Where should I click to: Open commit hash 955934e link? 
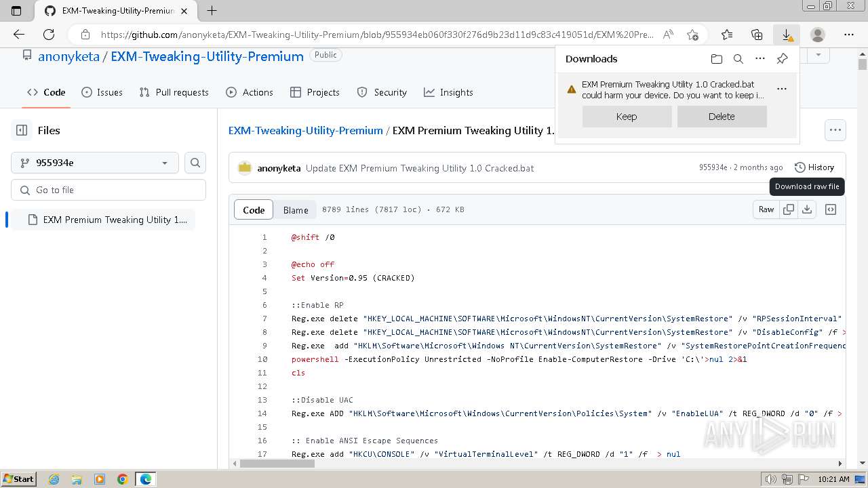pyautogui.click(x=713, y=167)
